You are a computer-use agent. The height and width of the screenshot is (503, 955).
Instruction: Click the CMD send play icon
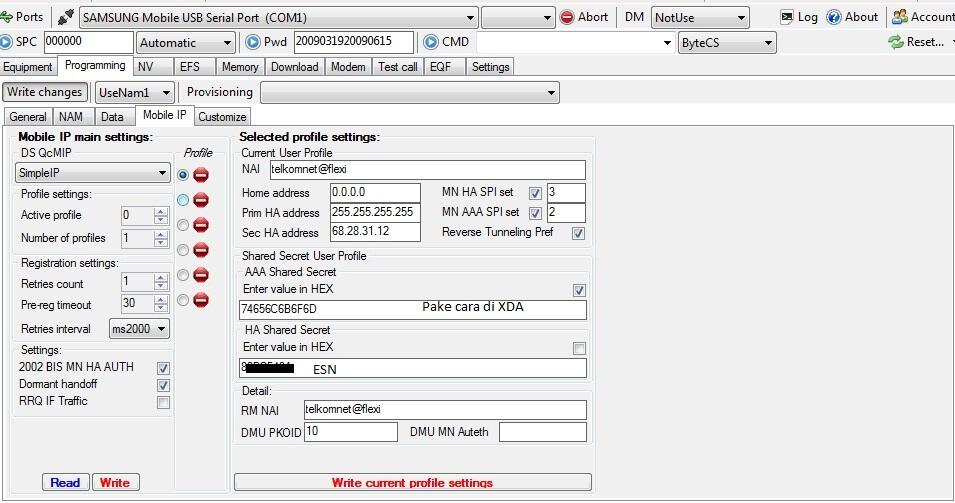point(431,42)
